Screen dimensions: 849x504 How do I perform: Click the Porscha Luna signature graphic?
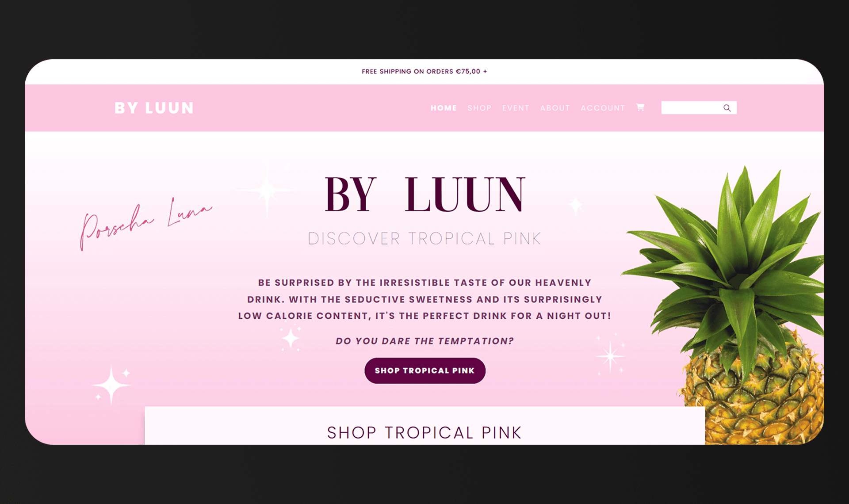[146, 224]
